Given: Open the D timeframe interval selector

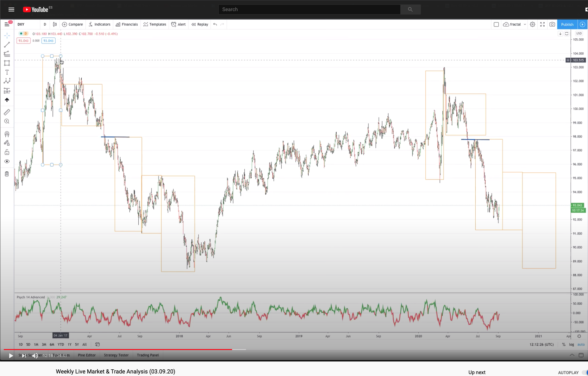Looking at the screenshot, I should pyautogui.click(x=45, y=24).
